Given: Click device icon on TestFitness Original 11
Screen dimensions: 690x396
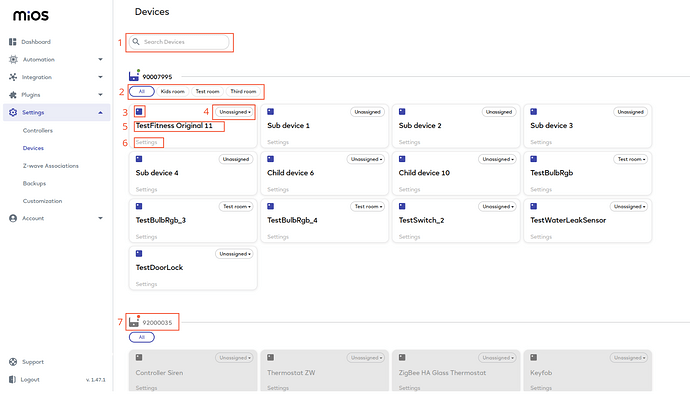Looking at the screenshot, I should point(139,111).
